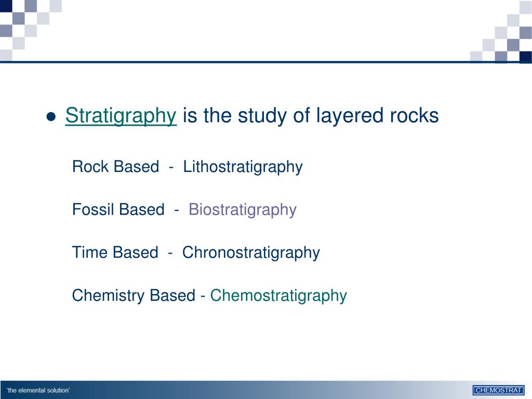Screen dimensions: 532x399
Task: Select the word Lithostratigraphy
Action: (x=243, y=167)
